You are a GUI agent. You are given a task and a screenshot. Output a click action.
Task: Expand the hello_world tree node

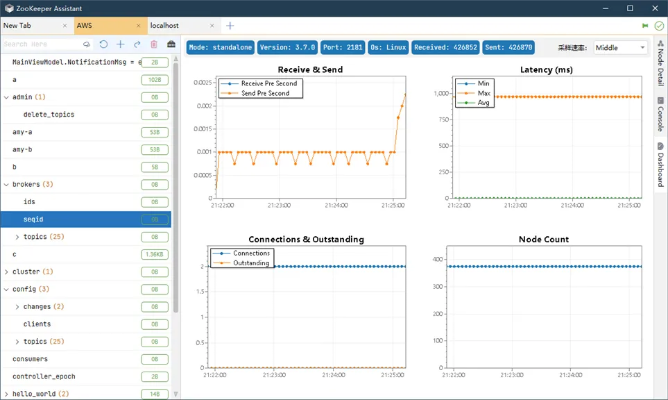[x=6, y=394]
